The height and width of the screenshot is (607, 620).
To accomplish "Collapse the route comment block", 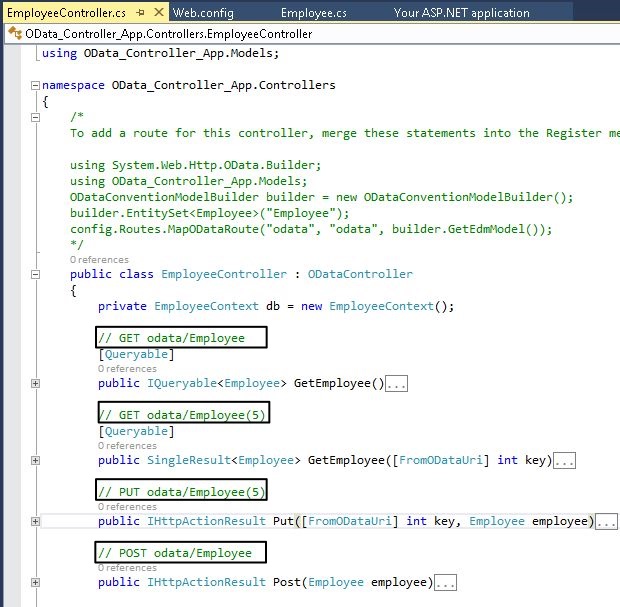I will pos(36,117).
